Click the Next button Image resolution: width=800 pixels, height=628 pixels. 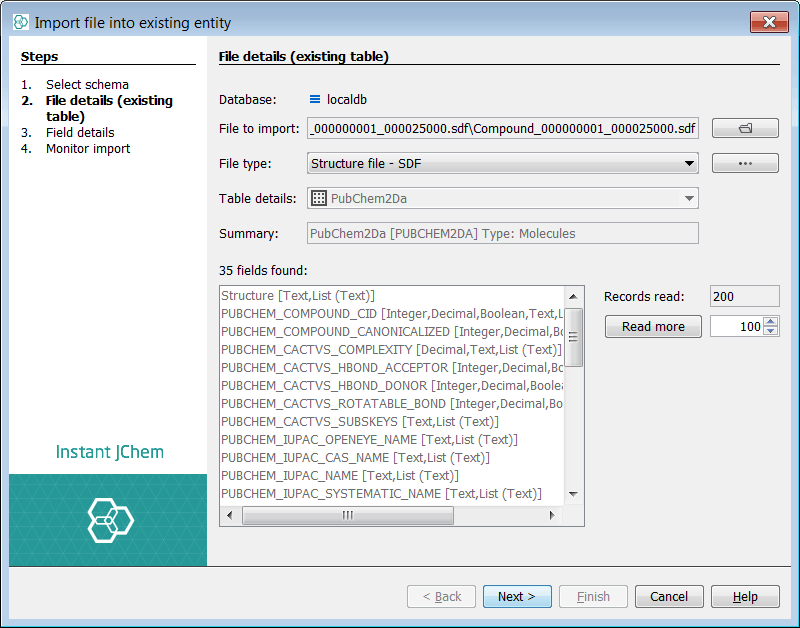pyautogui.click(x=517, y=596)
